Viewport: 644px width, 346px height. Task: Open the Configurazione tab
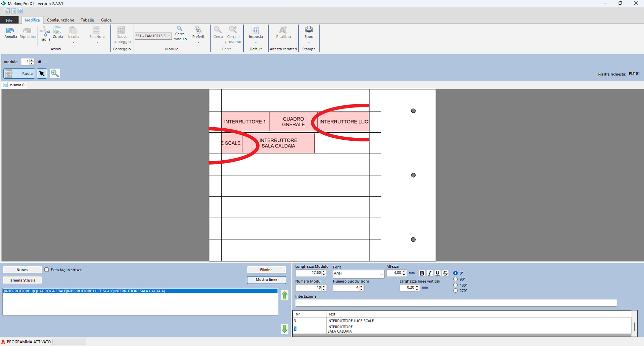tap(60, 20)
